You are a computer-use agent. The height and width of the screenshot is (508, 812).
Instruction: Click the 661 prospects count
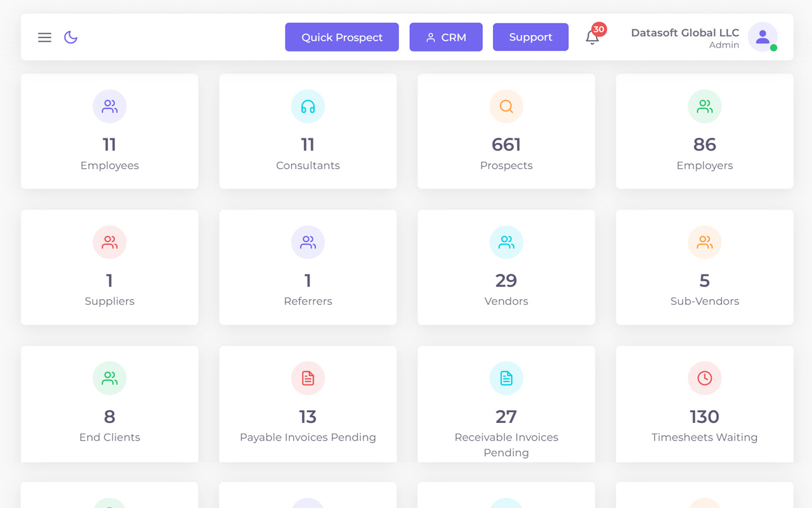(x=506, y=145)
